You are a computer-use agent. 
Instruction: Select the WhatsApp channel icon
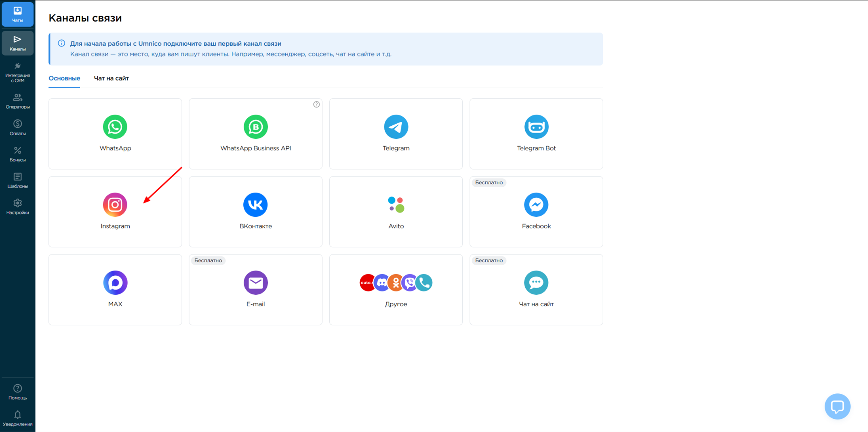point(115,127)
